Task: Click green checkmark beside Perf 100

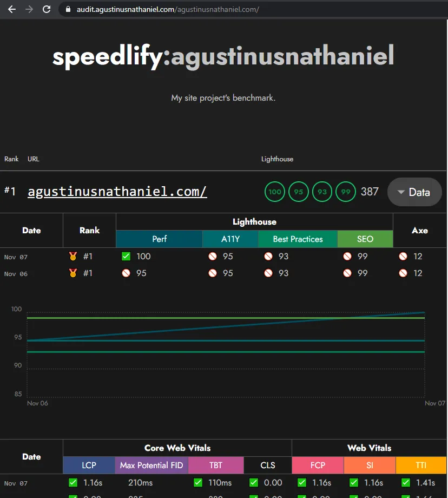Action: (x=126, y=256)
